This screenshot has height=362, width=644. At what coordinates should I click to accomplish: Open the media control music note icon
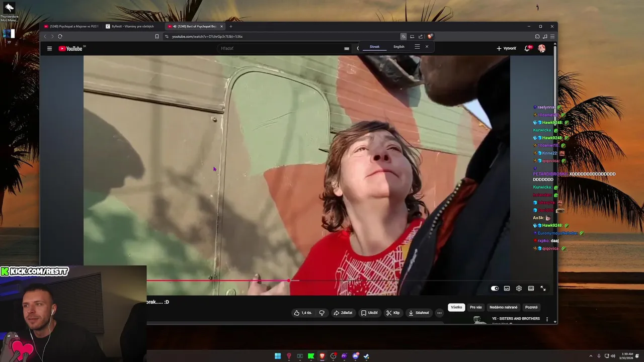click(545, 36)
